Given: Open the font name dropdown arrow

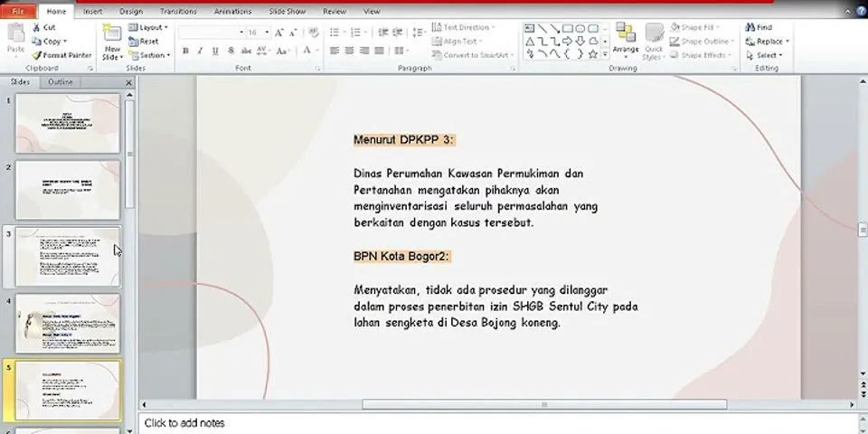Looking at the screenshot, I should (x=241, y=33).
